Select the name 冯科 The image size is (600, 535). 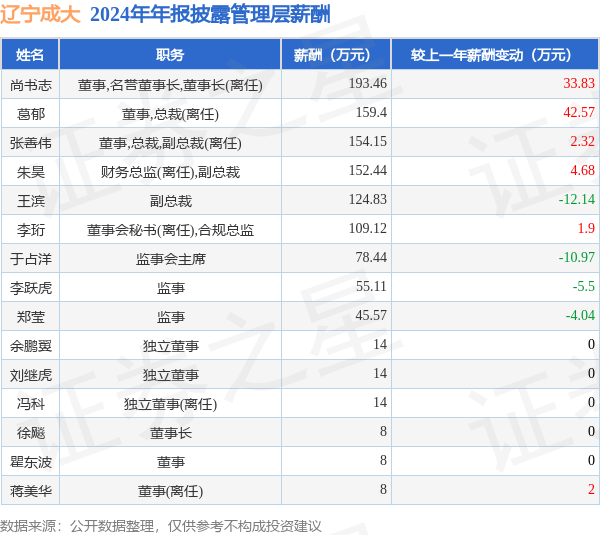(x=31, y=404)
